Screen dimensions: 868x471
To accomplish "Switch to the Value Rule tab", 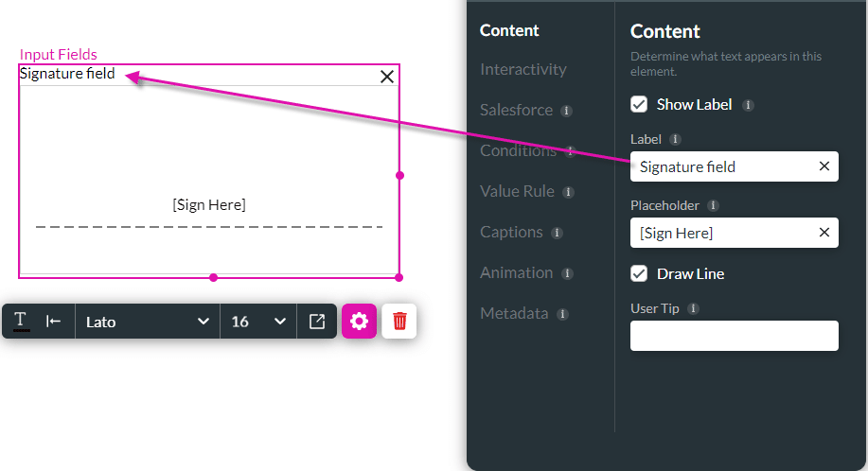I will (517, 191).
